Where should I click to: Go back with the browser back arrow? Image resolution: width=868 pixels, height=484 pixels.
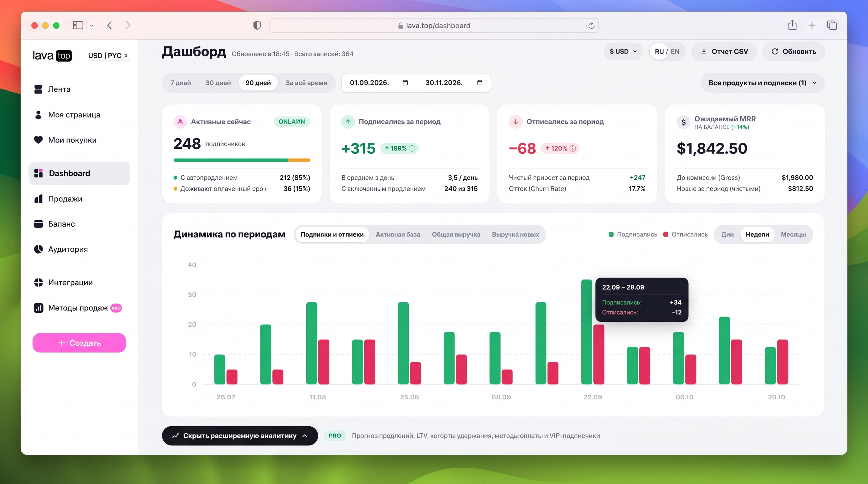109,25
